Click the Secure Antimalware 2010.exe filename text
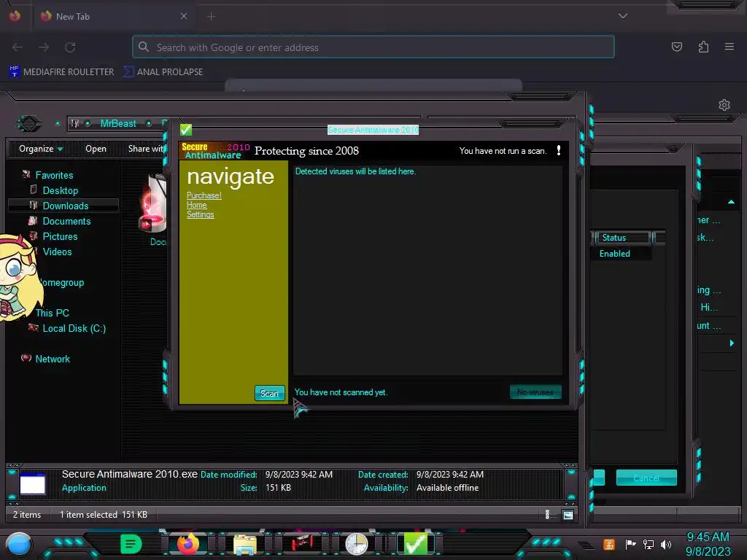Screen dimensions: 747x560 tap(130, 474)
